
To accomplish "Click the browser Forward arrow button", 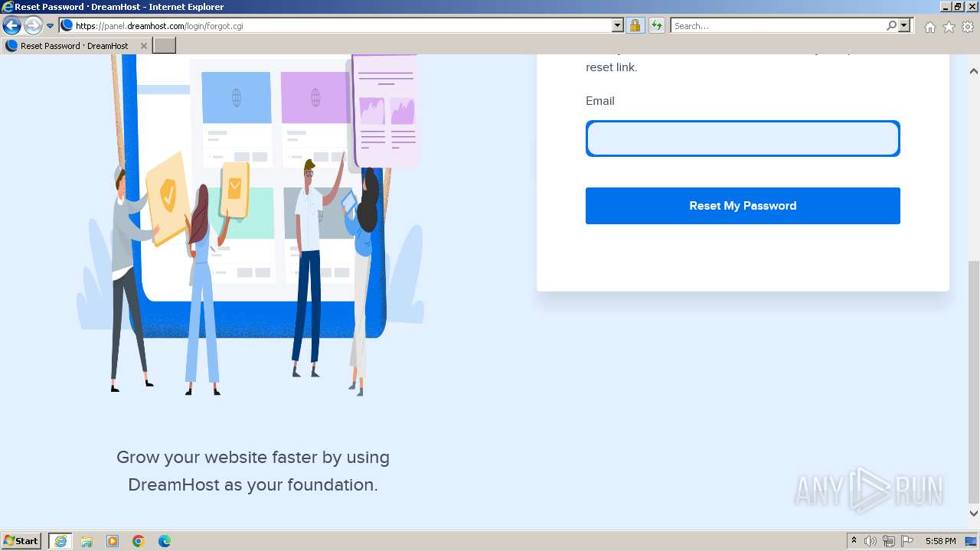I will point(33,26).
